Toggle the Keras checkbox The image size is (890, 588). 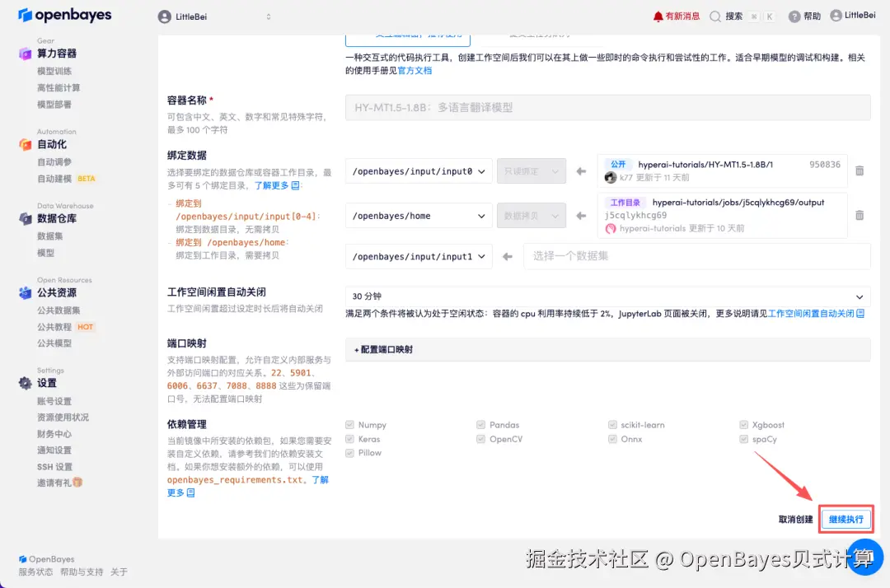point(349,439)
